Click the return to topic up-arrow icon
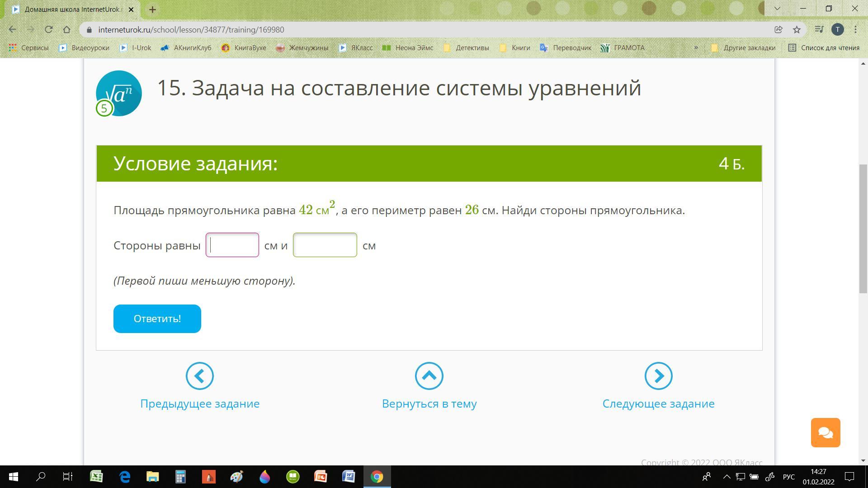Image resolution: width=868 pixels, height=488 pixels. 429,376
